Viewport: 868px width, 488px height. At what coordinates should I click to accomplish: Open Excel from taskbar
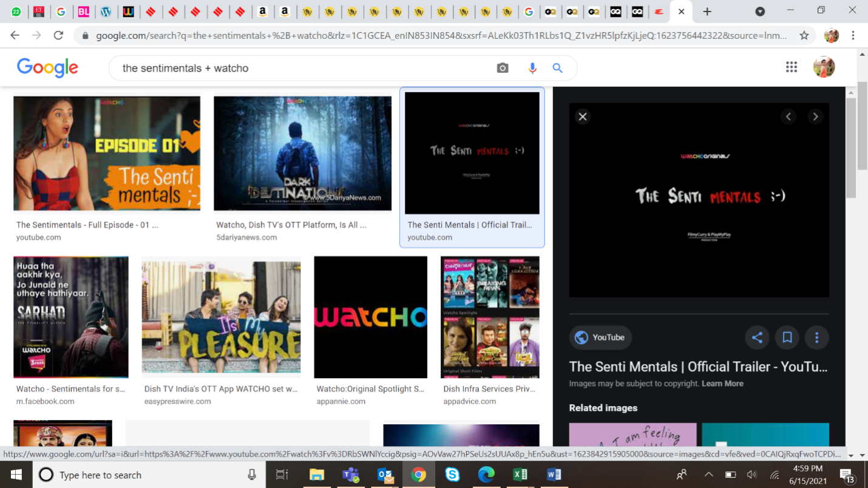tap(520, 475)
